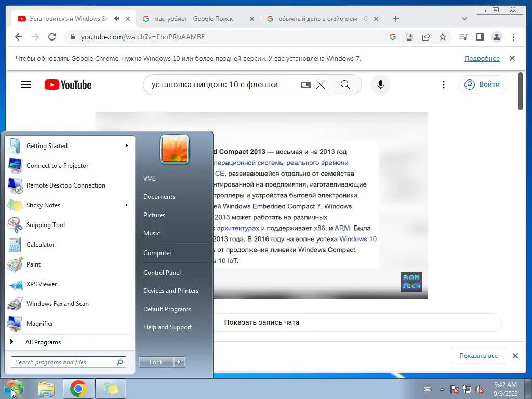The height and width of the screenshot is (399, 532).
Task: Open the on-screen keyboard in YouTube search
Action: (306, 85)
